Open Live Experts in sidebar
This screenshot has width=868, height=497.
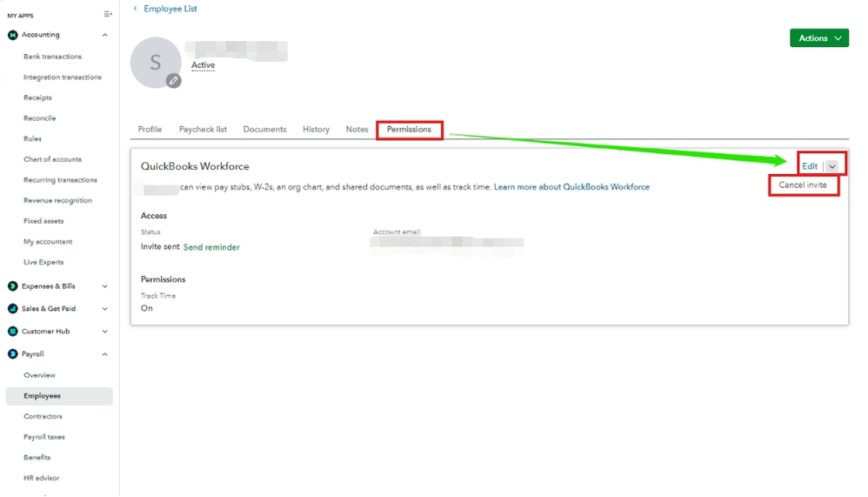(43, 262)
